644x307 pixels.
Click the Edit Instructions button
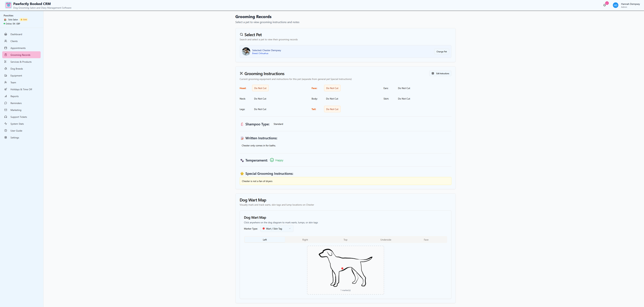coord(440,73)
